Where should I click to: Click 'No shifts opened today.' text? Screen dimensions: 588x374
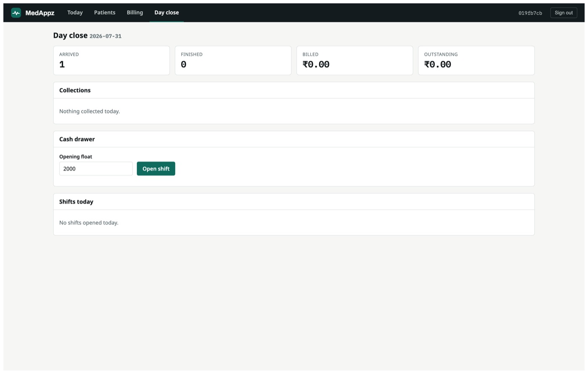[x=89, y=223]
